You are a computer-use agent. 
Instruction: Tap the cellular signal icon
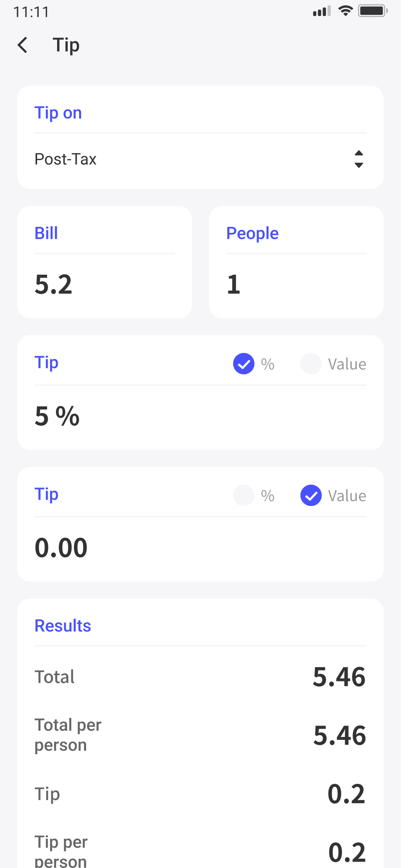[x=322, y=11]
